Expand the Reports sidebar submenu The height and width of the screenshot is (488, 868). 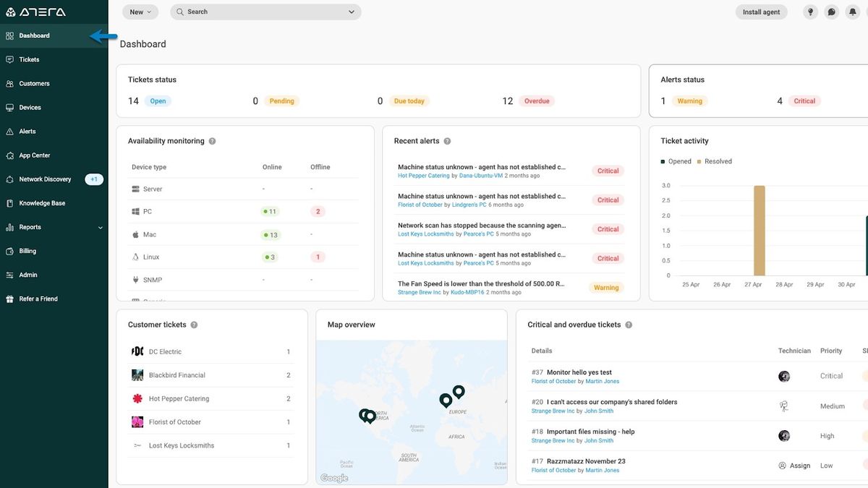point(101,228)
